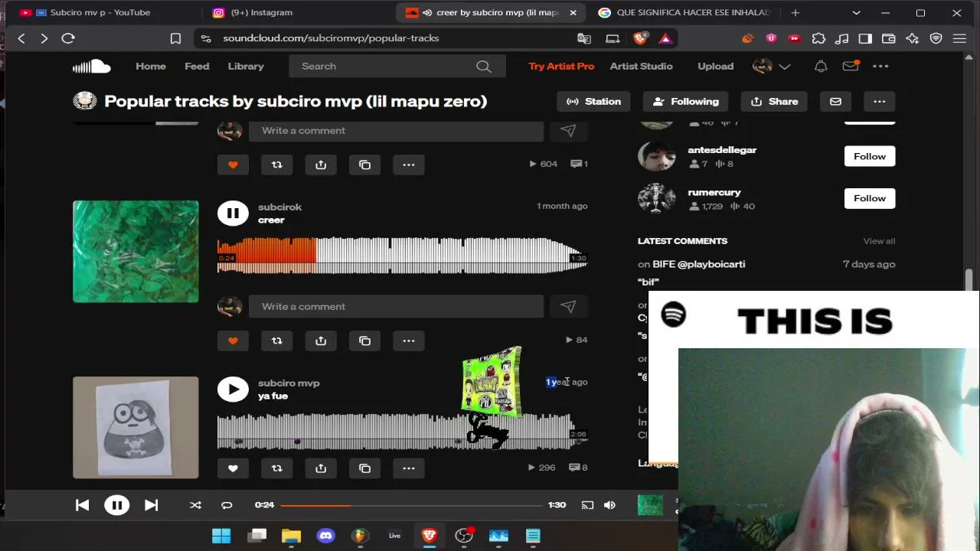Share the track ya fue
Viewport: 980px width, 551px height.
click(321, 468)
